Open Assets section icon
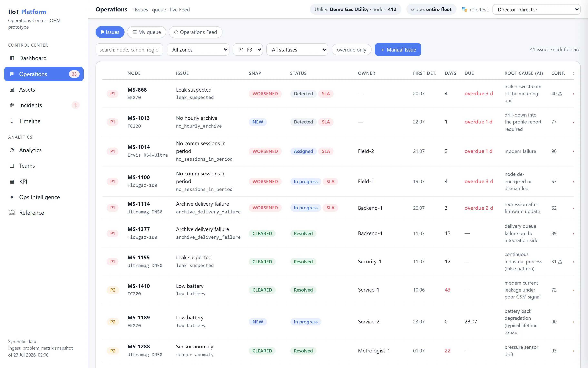This screenshot has width=588, height=368. [12, 90]
